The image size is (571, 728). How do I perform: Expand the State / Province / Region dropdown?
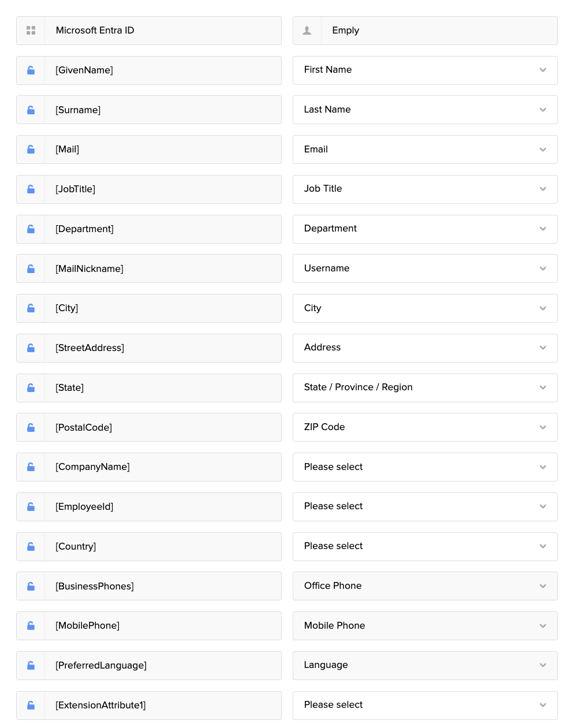pos(424,388)
